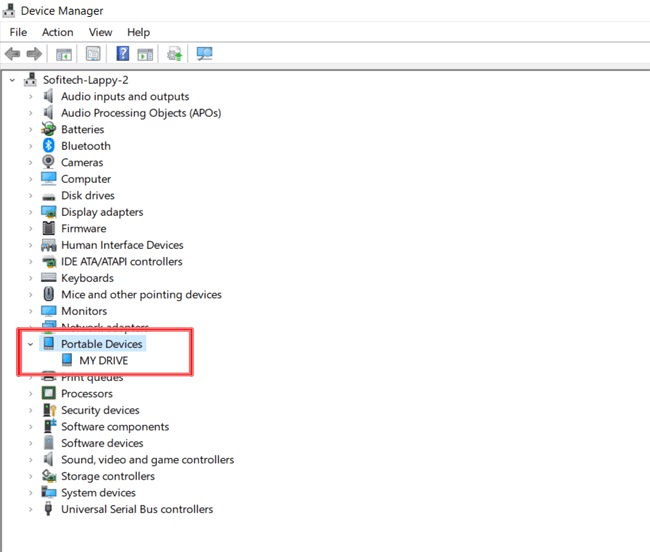Click Show/Hide Console Tree toolbar icon
The height and width of the screenshot is (552, 650).
(x=64, y=54)
